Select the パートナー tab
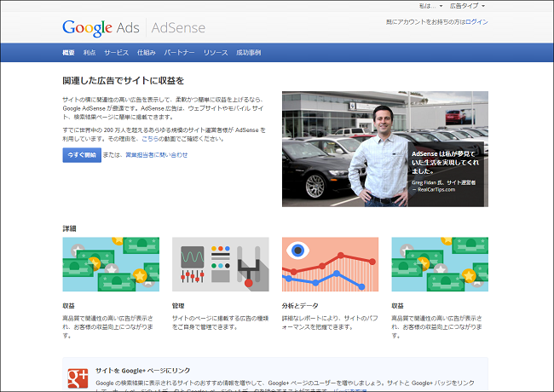 179,53
